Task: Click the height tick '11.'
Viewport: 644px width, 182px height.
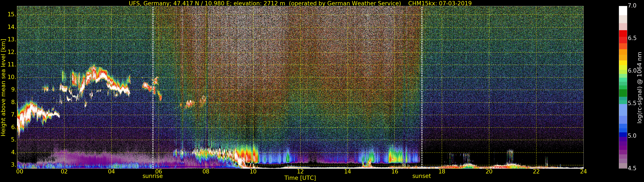Action: coord(12,65)
